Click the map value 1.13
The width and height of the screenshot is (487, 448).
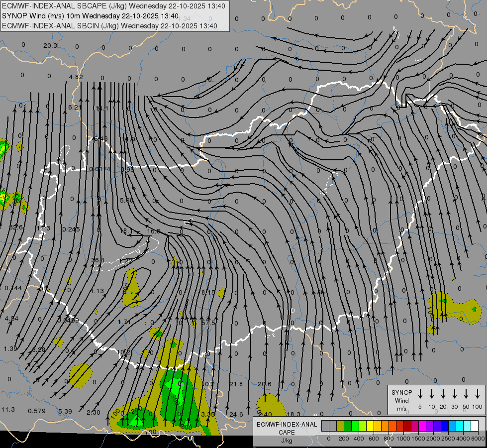(x=97, y=291)
